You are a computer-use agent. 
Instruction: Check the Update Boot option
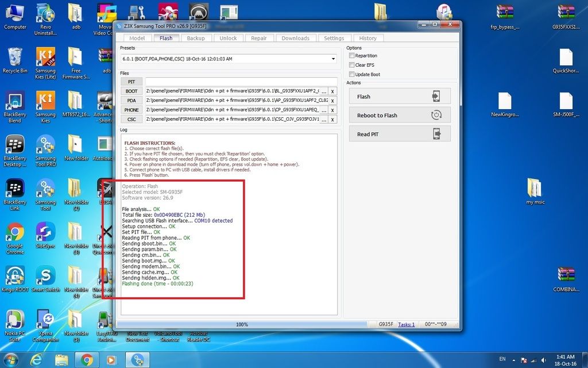click(352, 74)
